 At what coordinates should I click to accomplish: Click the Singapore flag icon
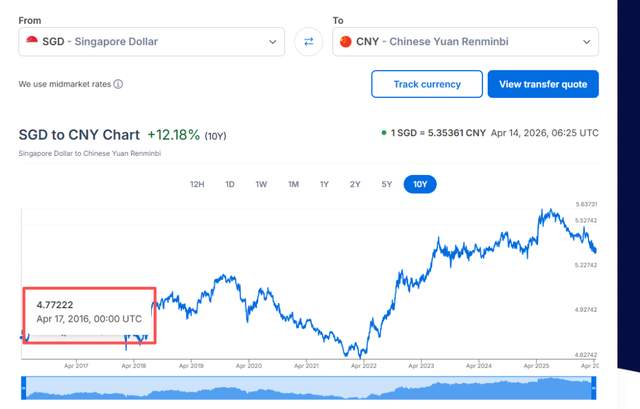(32, 41)
